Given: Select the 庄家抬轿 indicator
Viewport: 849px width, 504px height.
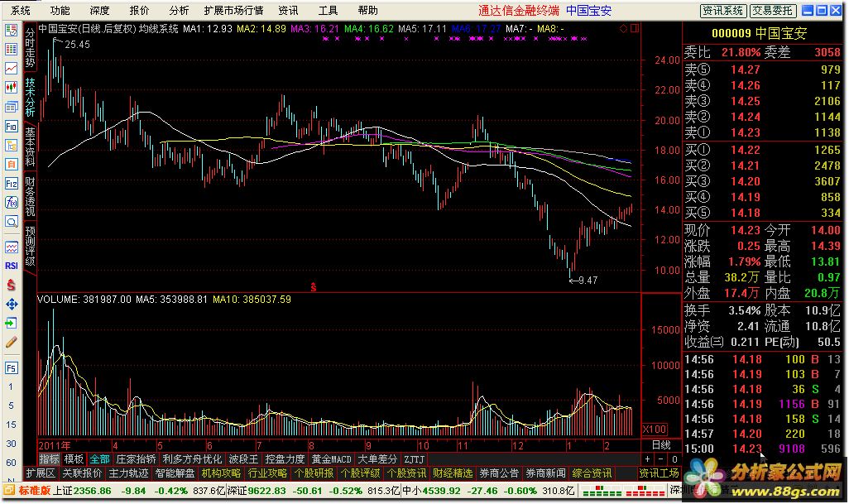Looking at the screenshot, I should (136, 459).
